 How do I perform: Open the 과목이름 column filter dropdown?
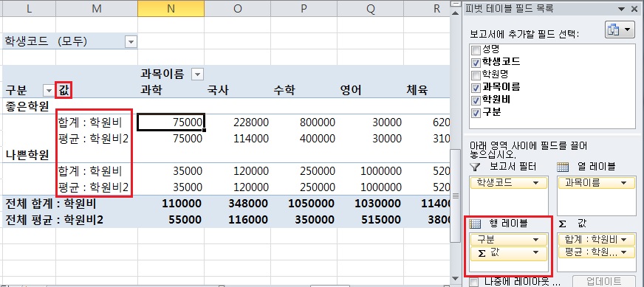(x=197, y=75)
